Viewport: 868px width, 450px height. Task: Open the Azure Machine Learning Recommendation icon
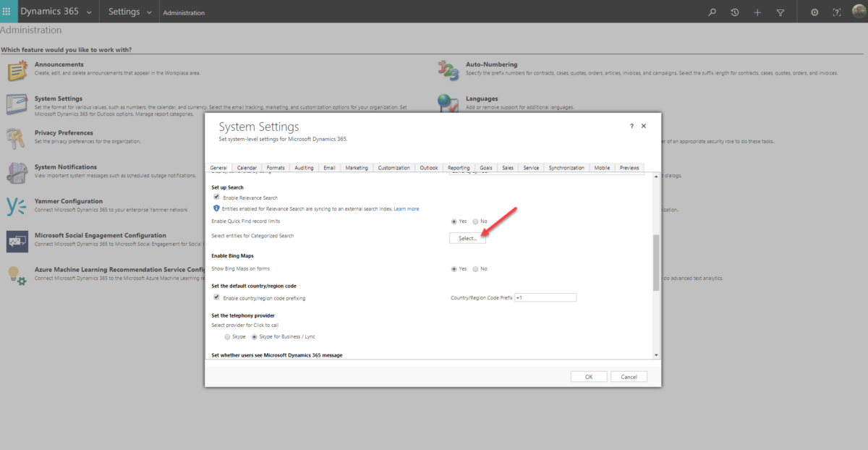(x=16, y=274)
